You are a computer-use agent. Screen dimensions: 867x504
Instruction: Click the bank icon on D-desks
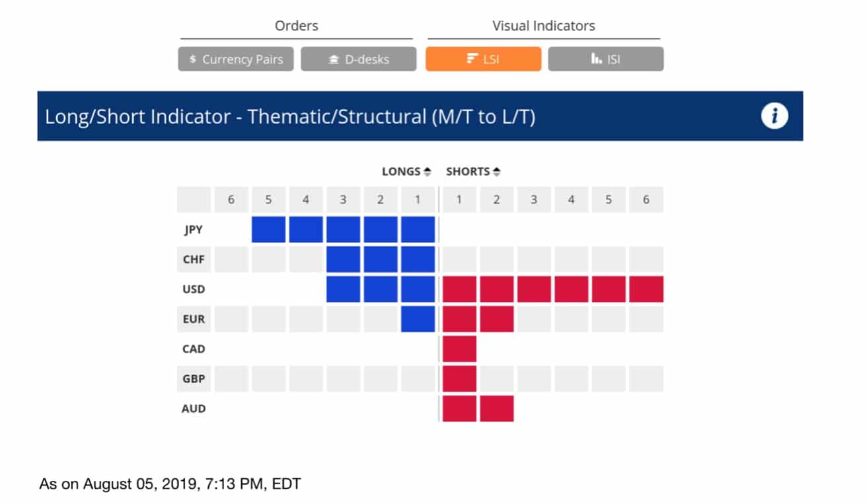click(334, 59)
